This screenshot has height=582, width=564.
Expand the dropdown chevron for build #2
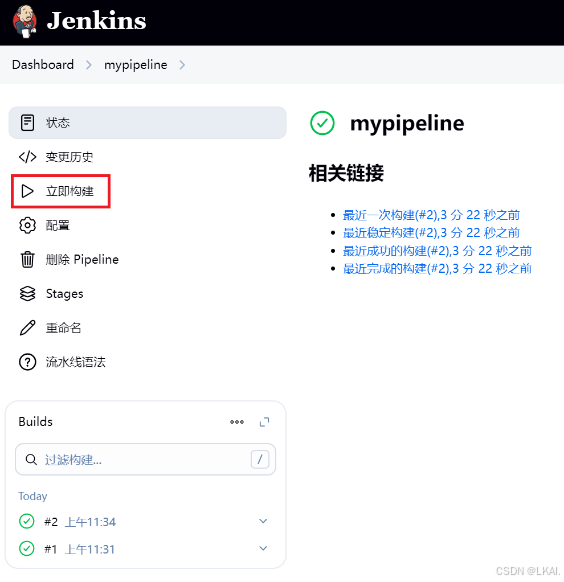click(263, 521)
